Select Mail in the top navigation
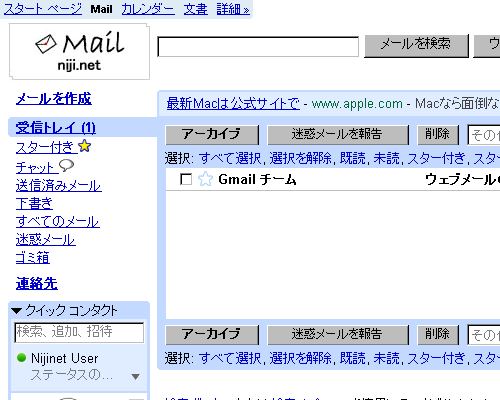 click(x=101, y=9)
